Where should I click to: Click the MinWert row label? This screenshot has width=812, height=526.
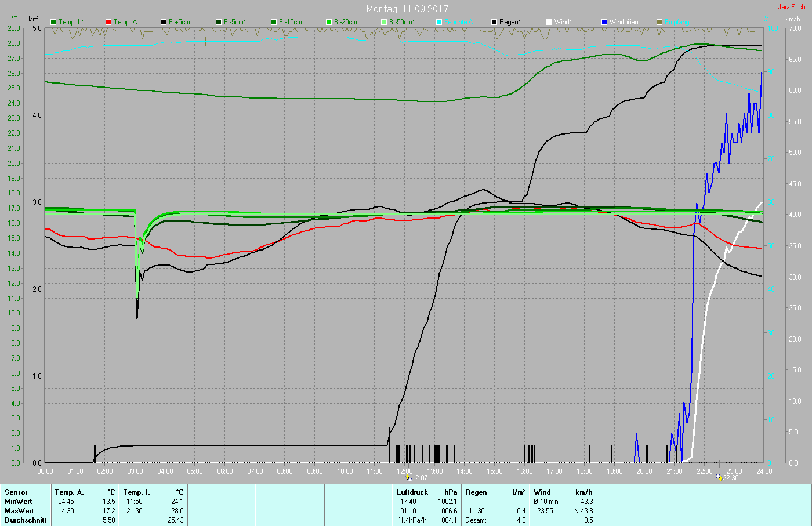click(19, 502)
